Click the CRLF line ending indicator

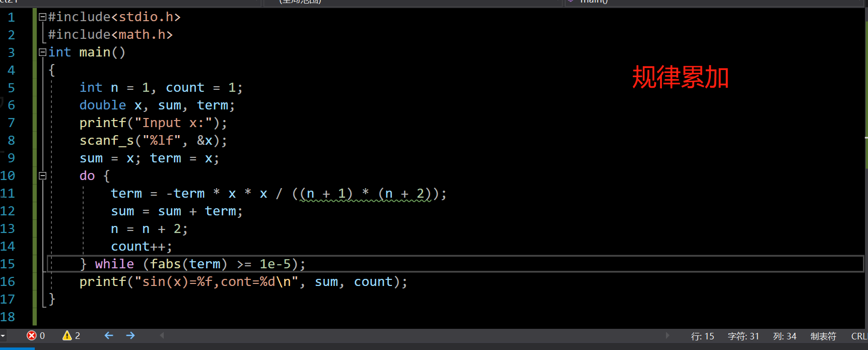pos(859,336)
